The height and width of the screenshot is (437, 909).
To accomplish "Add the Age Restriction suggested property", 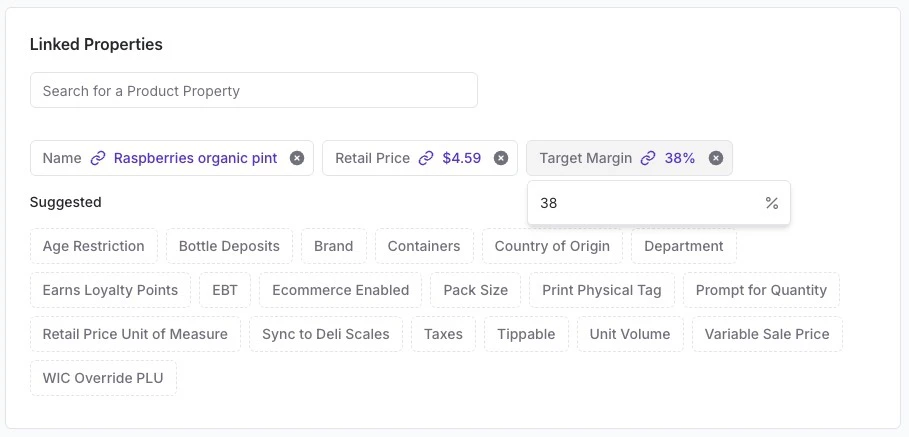I will pyautogui.click(x=94, y=246).
